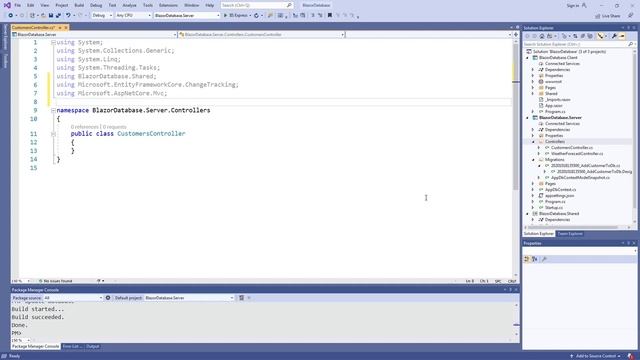This screenshot has width=640, height=360.
Task: Click the Home icon in Solution Explorer toolbar
Action: pyautogui.click(x=542, y=36)
